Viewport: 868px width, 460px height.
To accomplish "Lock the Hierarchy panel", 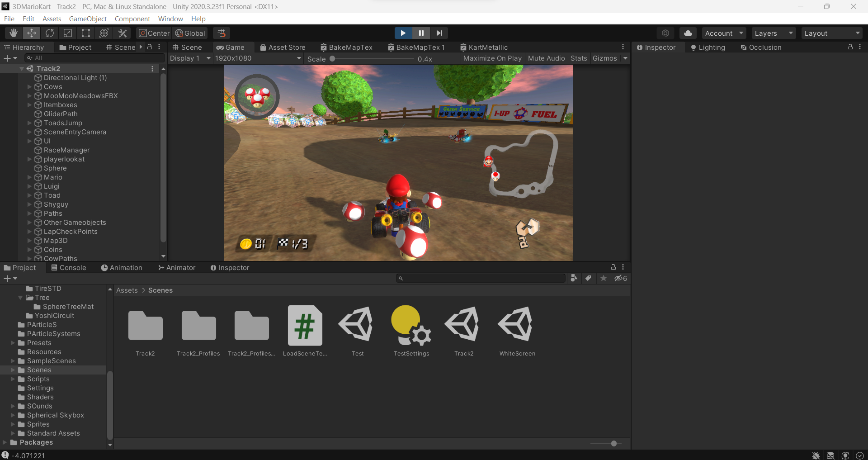I will [150, 47].
